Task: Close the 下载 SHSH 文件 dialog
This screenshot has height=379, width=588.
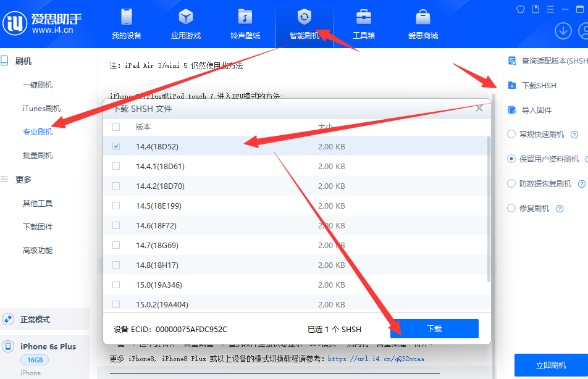Action: click(479, 109)
